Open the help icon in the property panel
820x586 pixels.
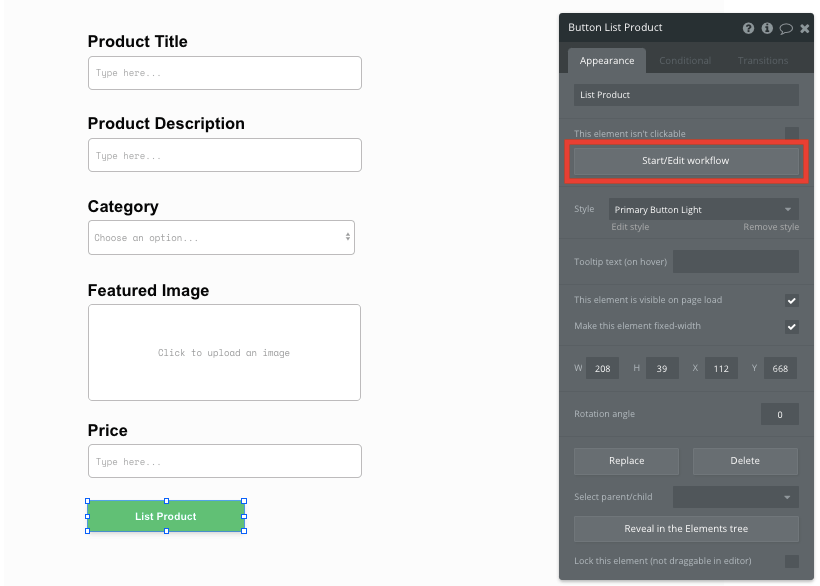tap(748, 28)
